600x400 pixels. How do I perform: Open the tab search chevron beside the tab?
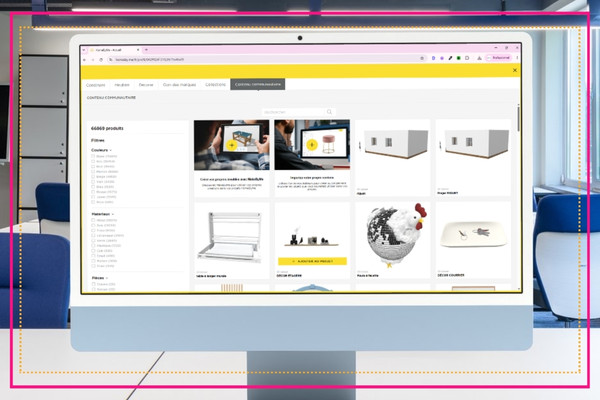84,50
